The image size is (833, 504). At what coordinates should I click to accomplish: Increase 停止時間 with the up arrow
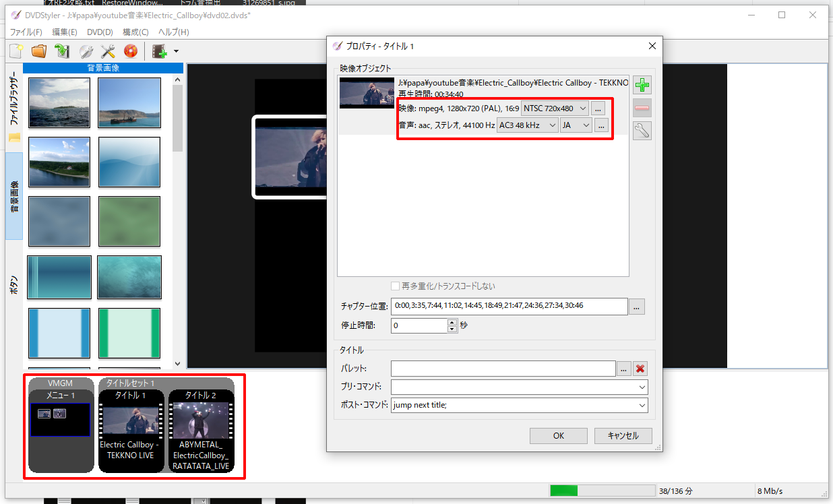click(452, 322)
